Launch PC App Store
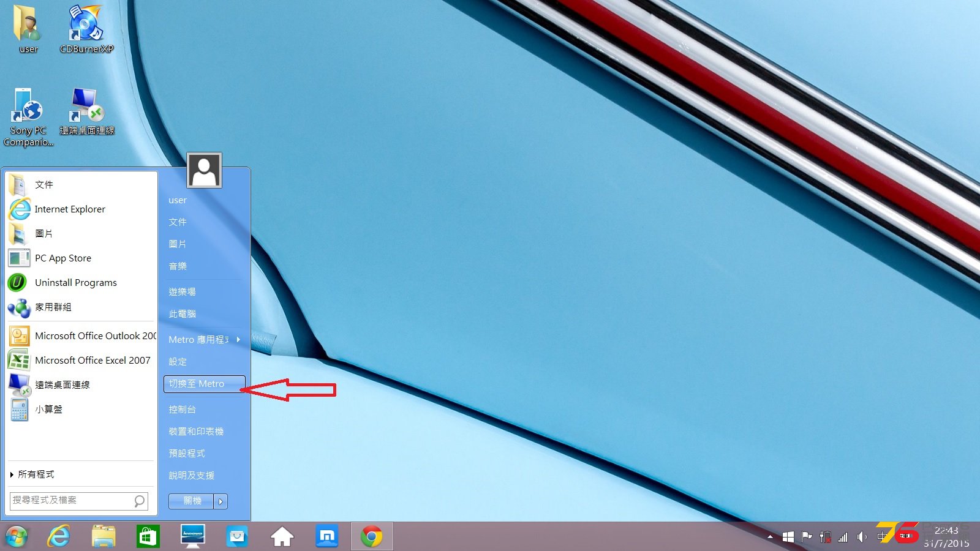This screenshot has height=551, width=980. point(81,258)
